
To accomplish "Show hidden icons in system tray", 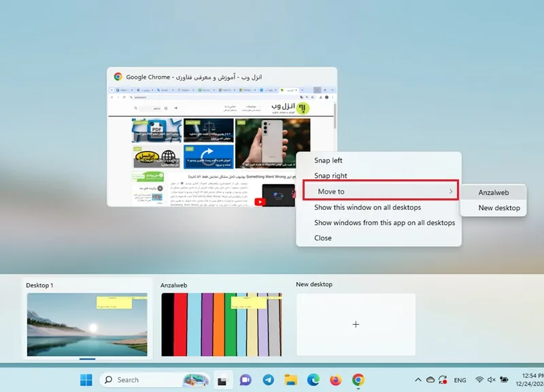I will [x=418, y=380].
